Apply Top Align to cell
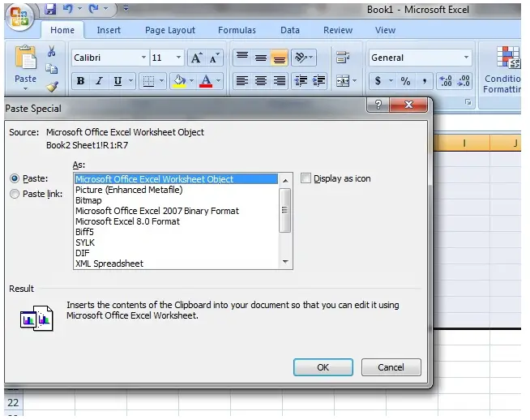The width and height of the screenshot is (530, 420). 242,57
